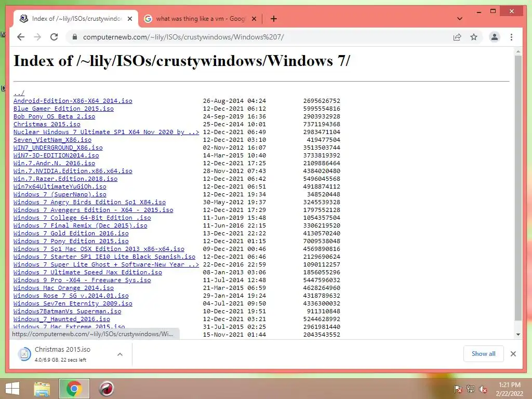Show all downloads
Viewport: 532px width, 399px height.
pos(483,353)
